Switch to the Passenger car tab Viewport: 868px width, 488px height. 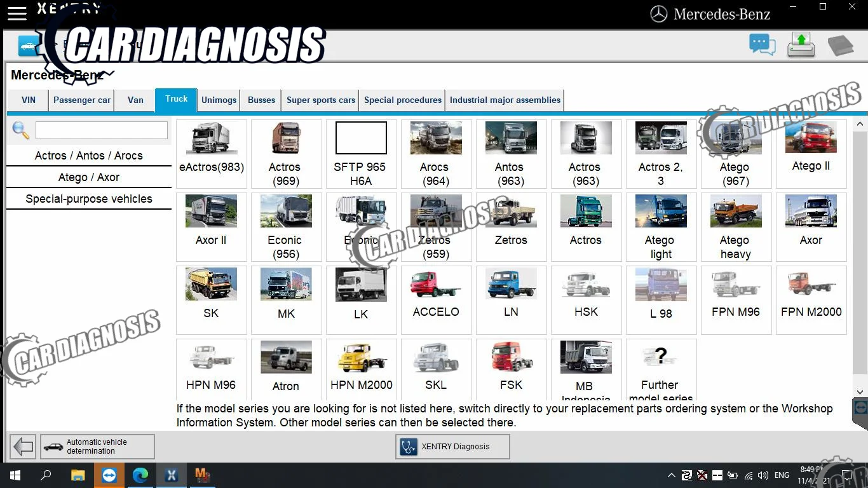tap(82, 100)
